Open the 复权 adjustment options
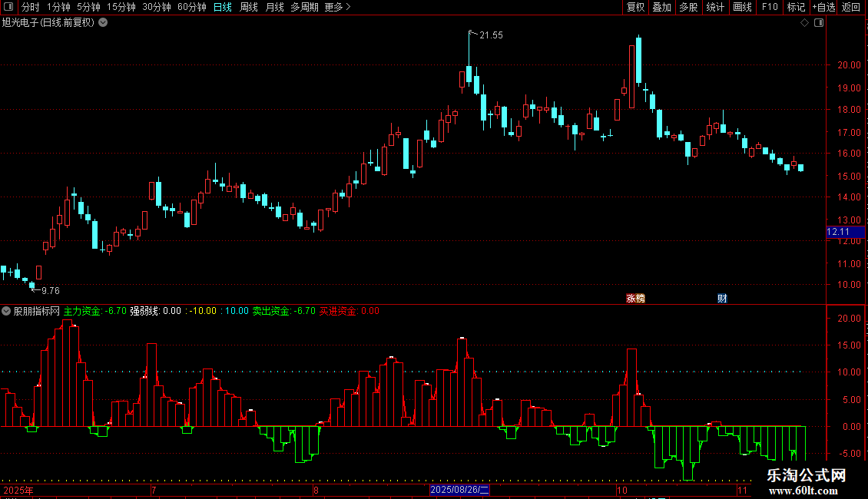The width and height of the screenshot is (868, 499). (635, 7)
